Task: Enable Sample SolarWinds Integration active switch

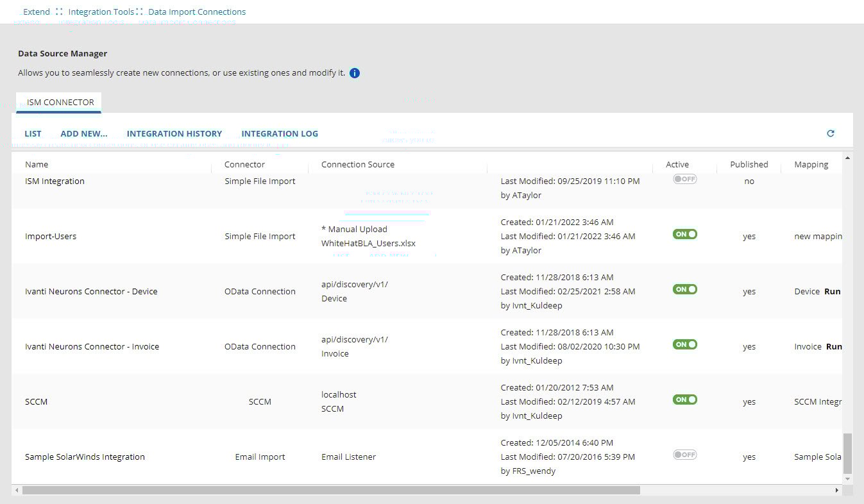Action: point(684,455)
